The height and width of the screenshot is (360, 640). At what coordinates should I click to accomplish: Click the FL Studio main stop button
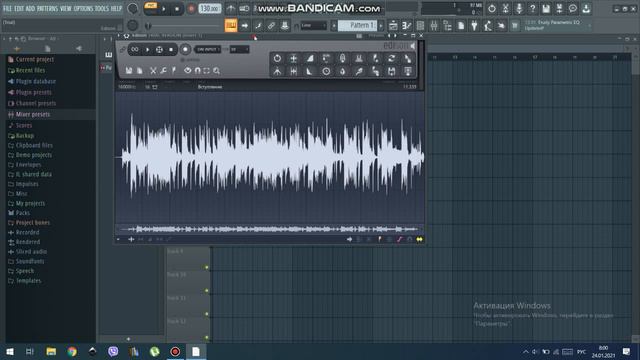tap(177, 9)
